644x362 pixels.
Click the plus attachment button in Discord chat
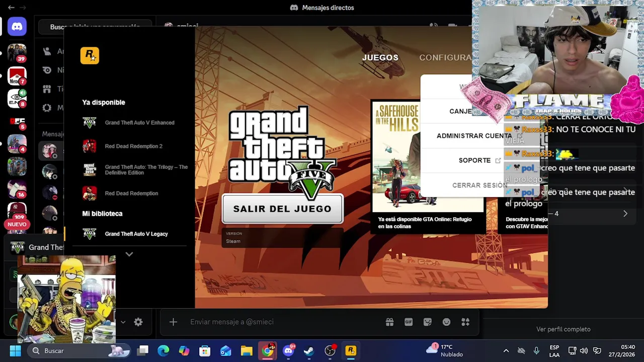tap(173, 322)
